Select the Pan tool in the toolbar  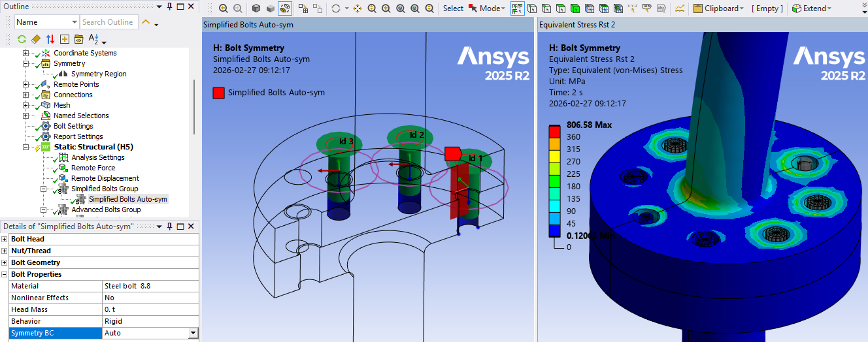tap(358, 8)
